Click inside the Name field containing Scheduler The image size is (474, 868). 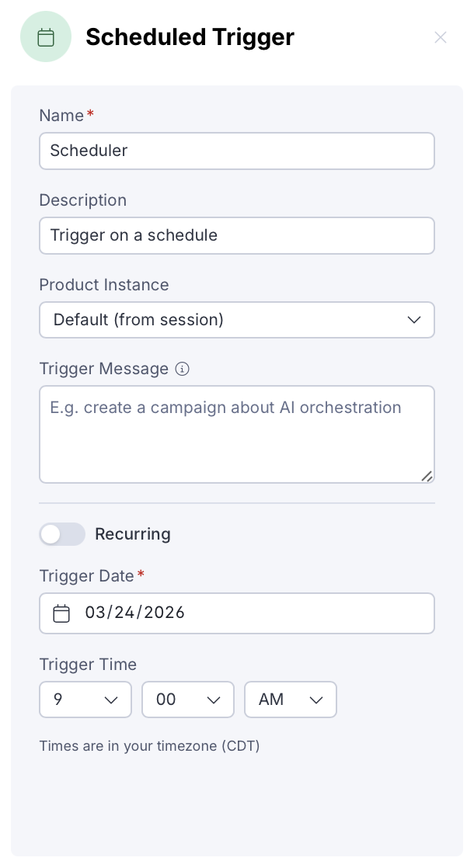pyautogui.click(x=237, y=151)
